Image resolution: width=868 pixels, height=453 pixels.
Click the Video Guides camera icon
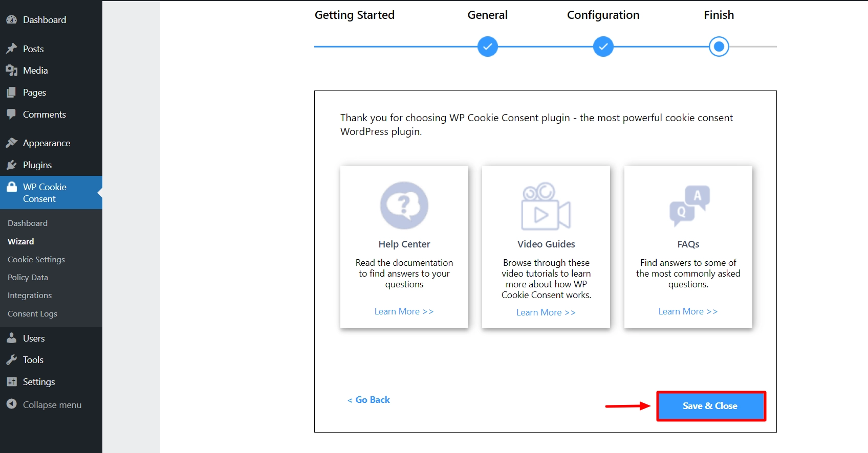(546, 207)
